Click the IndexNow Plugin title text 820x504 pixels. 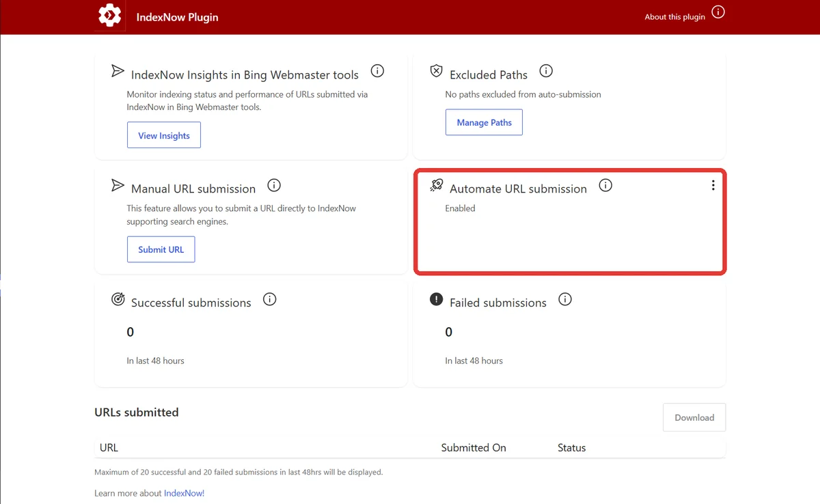pos(178,17)
